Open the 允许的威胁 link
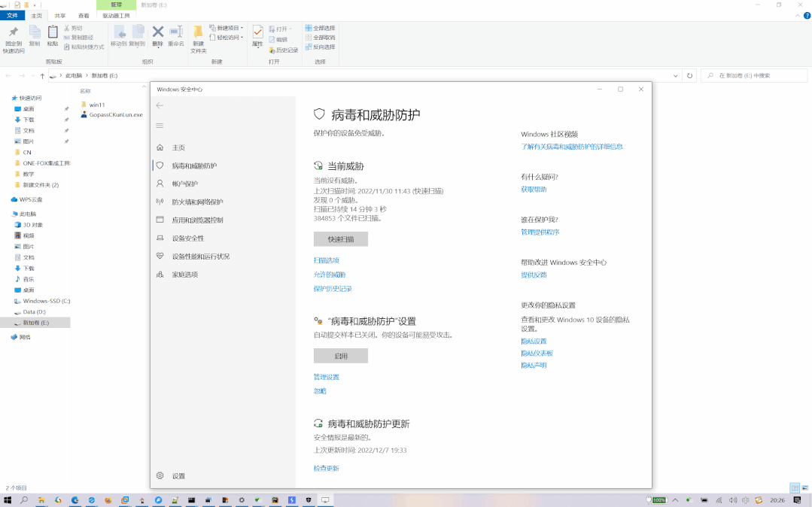 [x=330, y=275]
